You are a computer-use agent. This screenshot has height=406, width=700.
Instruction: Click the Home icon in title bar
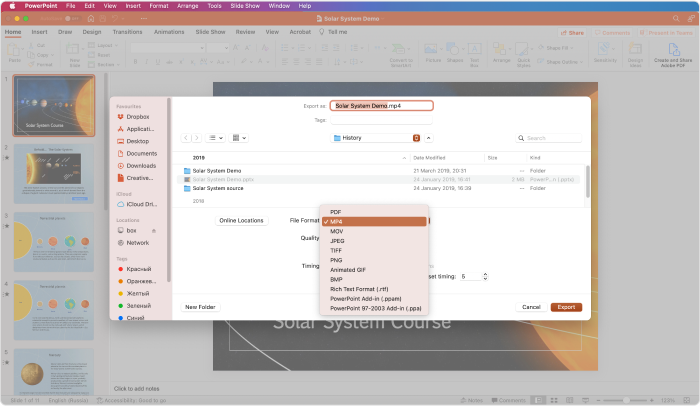[91, 19]
